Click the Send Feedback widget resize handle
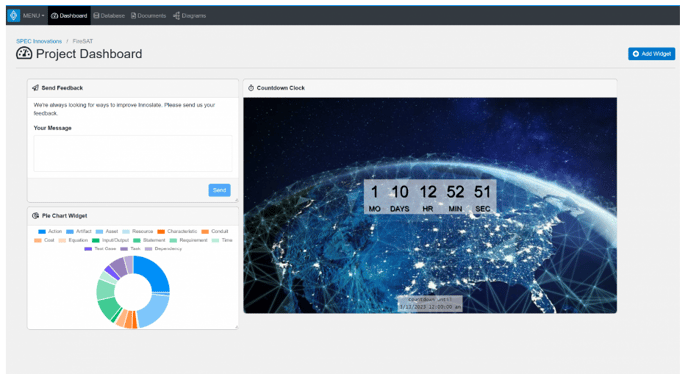 [236, 200]
